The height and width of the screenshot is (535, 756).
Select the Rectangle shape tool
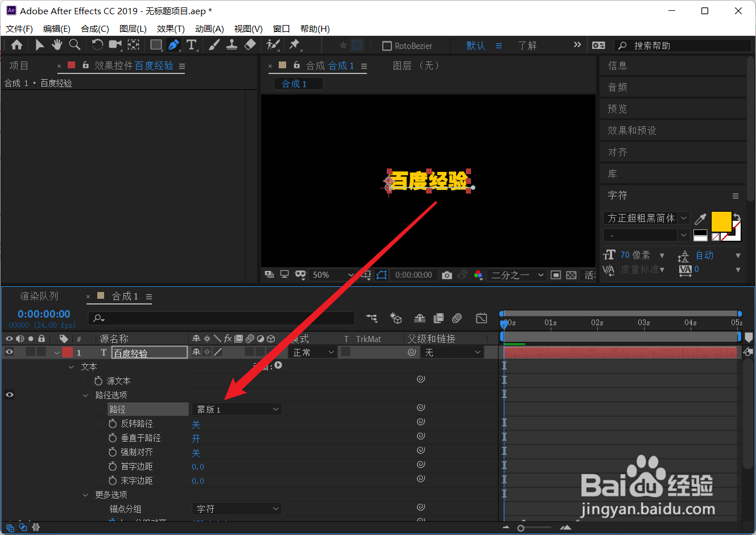click(156, 45)
